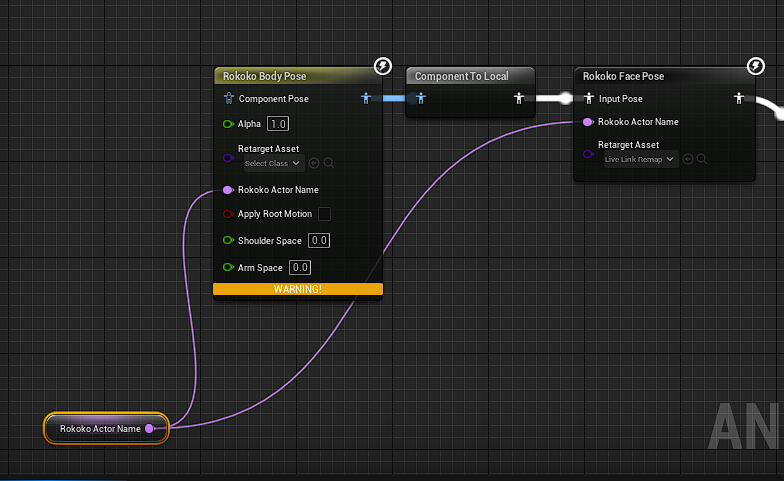Click the Rokoko Actor Name pin on Body Pose
Image resolution: width=784 pixels, height=481 pixels.
click(228, 190)
